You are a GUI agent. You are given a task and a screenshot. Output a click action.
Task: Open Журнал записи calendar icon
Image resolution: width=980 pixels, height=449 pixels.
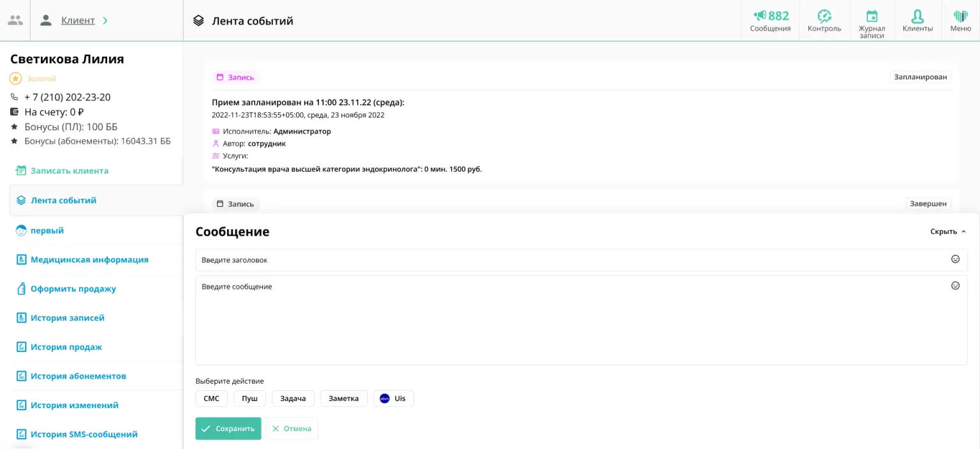tap(872, 16)
